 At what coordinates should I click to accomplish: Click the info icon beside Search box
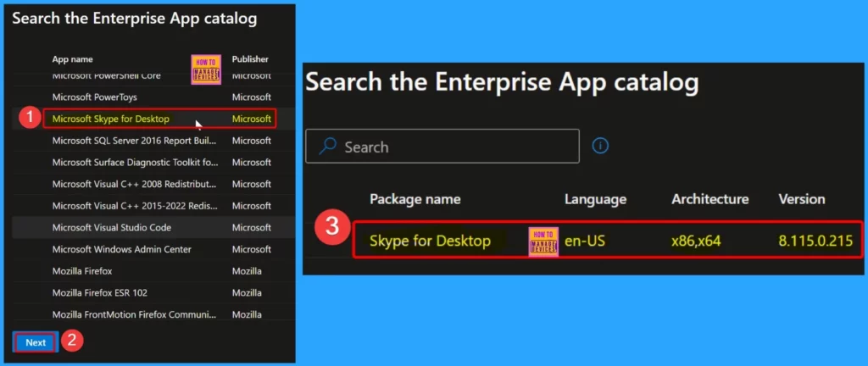pos(600,146)
